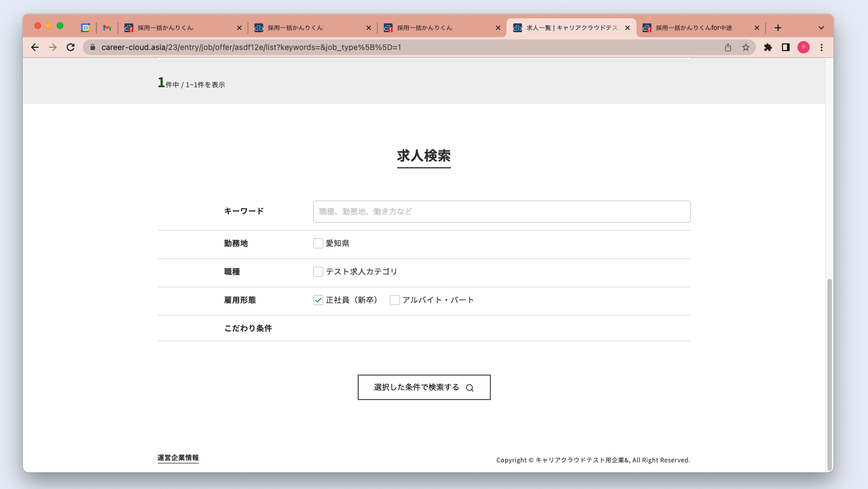This screenshot has width=868, height=489.
Task: Click the 選択した条件で検索する search button
Action: 424,387
